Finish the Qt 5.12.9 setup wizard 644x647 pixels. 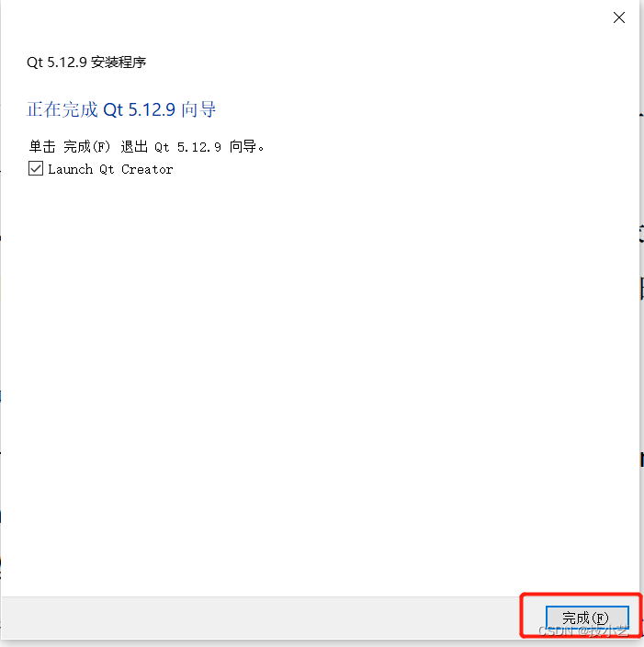pyautogui.click(x=587, y=618)
